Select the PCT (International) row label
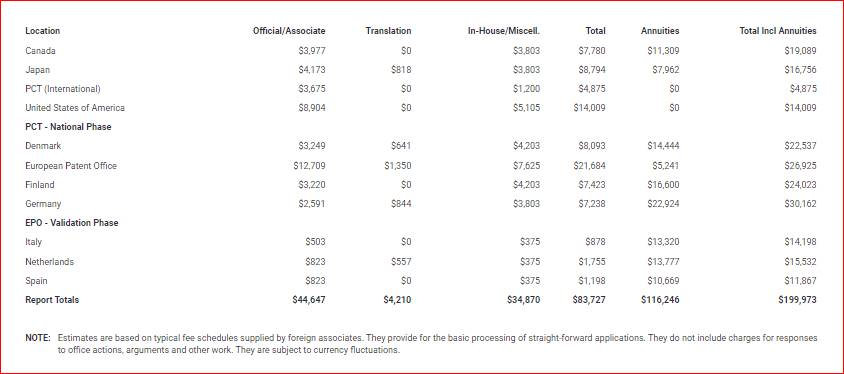The height and width of the screenshot is (374, 844). tap(63, 89)
